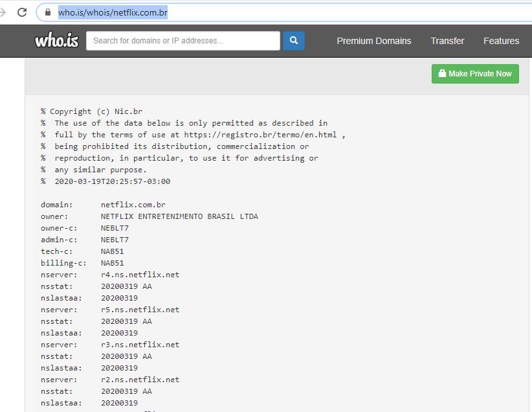Focus the domains or IP search field
532x412 pixels.
[x=183, y=41]
